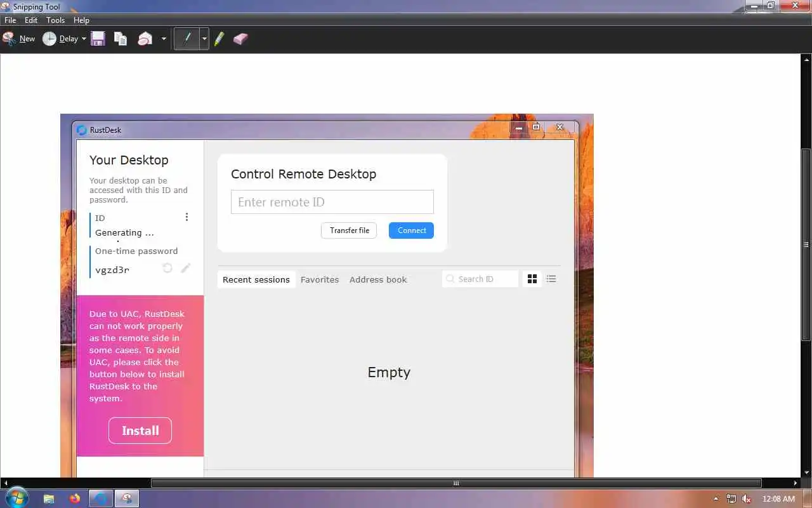Click the horizontal scrollbar right arrow
Screen dimensions: 812x508
[x=796, y=483]
